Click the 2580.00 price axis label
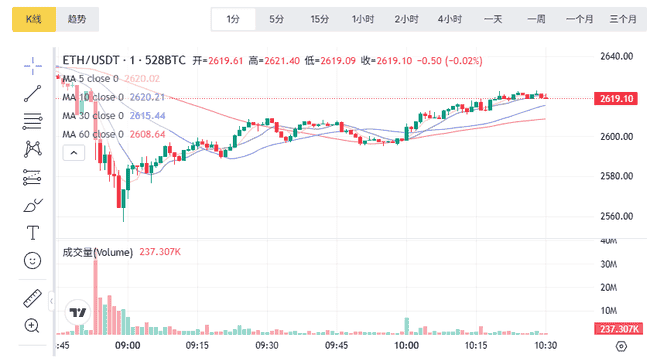650x361 pixels. (x=616, y=176)
